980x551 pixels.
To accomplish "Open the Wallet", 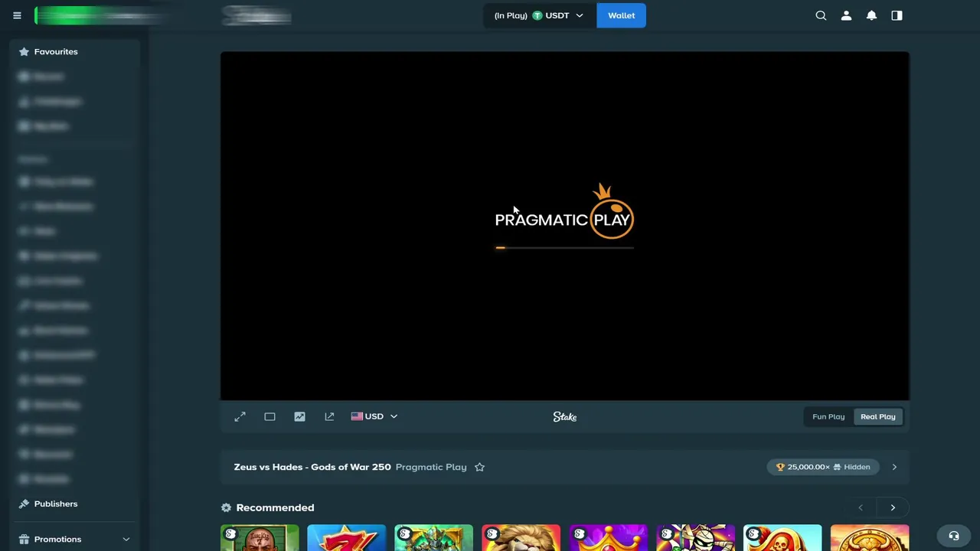I will [x=621, y=15].
